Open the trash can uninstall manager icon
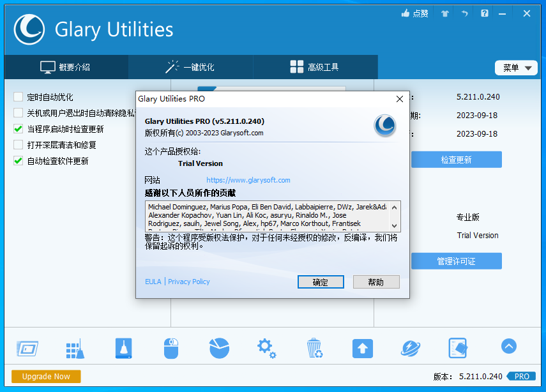546x392 pixels. click(314, 349)
